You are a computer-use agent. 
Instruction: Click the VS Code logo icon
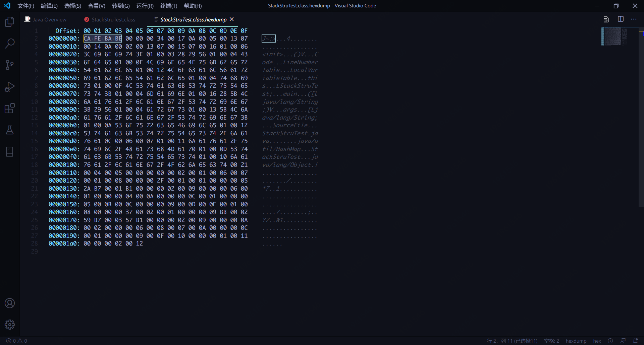(x=7, y=6)
